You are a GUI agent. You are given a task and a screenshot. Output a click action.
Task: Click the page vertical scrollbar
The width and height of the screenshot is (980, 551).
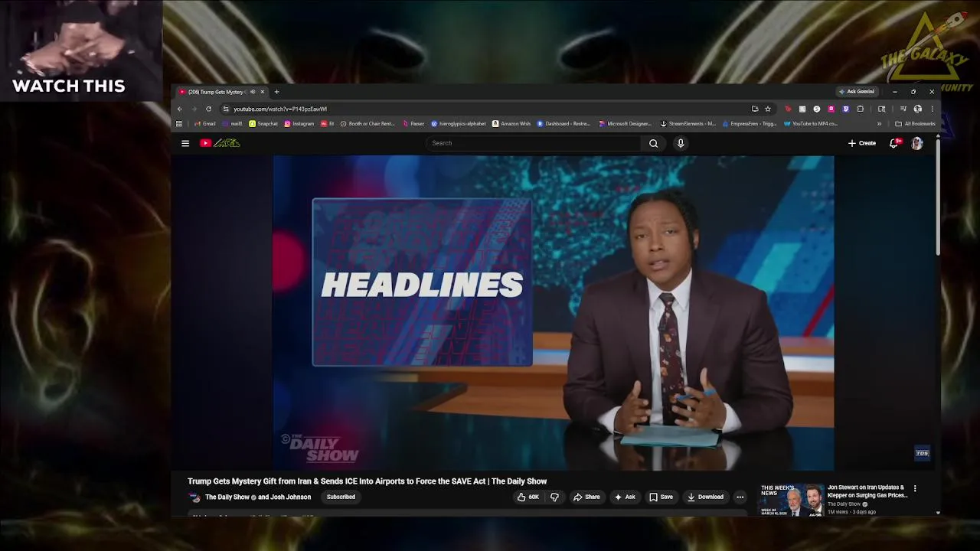pyautogui.click(x=938, y=197)
